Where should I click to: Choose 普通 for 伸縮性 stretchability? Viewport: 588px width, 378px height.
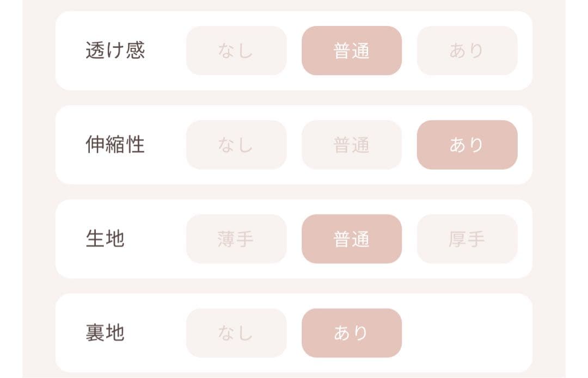point(351,145)
